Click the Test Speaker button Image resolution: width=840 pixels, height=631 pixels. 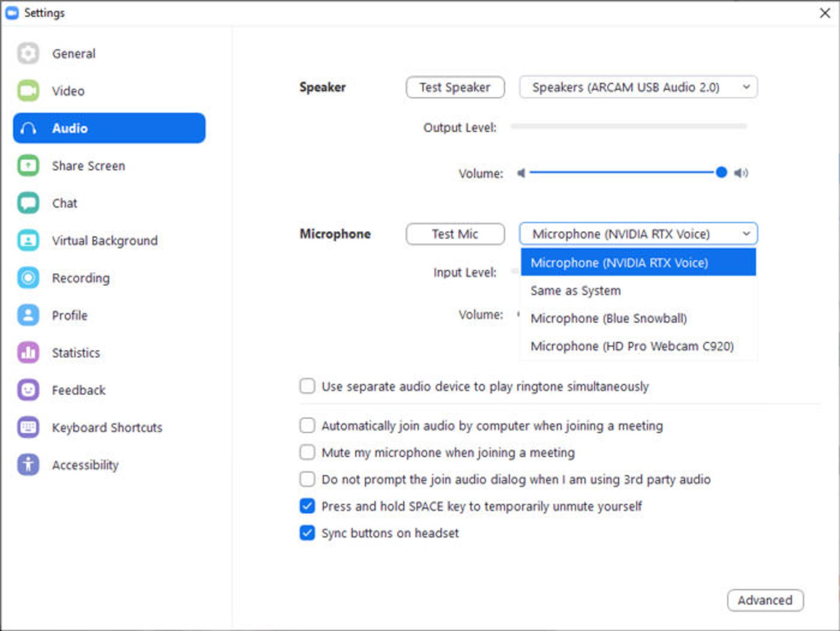455,87
